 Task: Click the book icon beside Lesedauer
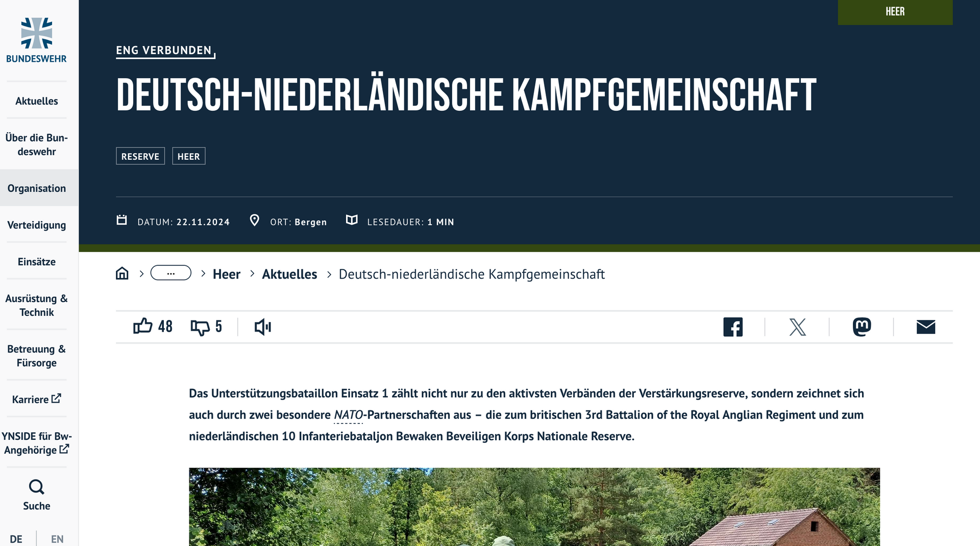point(352,220)
